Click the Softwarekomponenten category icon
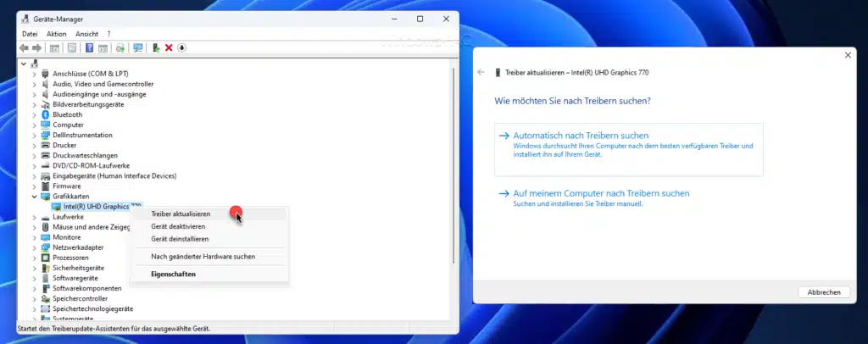The image size is (868, 344). (46, 289)
